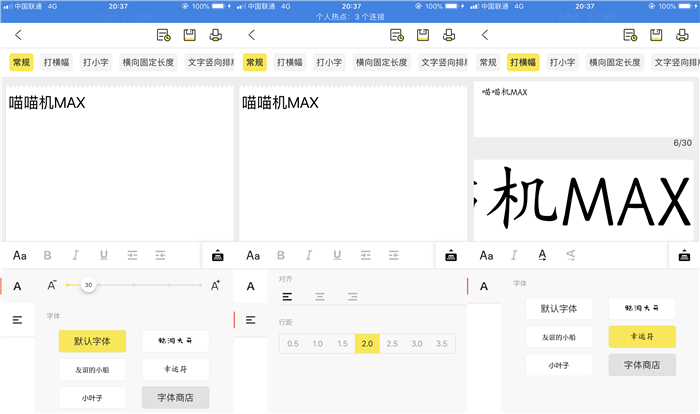Toggle underline U on middle screen
The image size is (700, 414).
pos(337,255)
